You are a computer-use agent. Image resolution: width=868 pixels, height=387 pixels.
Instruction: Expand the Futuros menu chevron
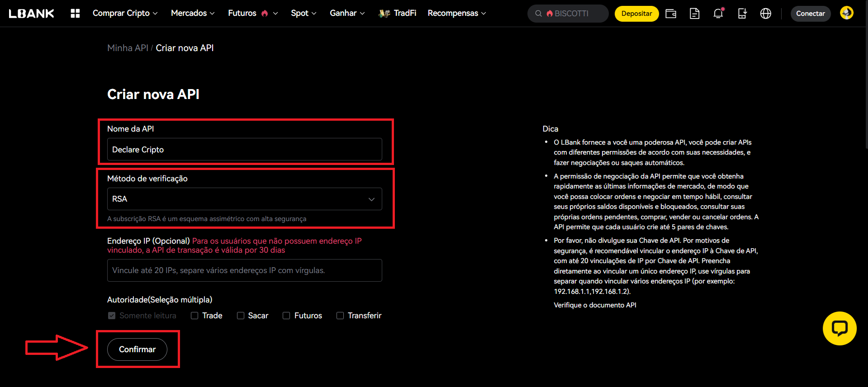point(275,14)
